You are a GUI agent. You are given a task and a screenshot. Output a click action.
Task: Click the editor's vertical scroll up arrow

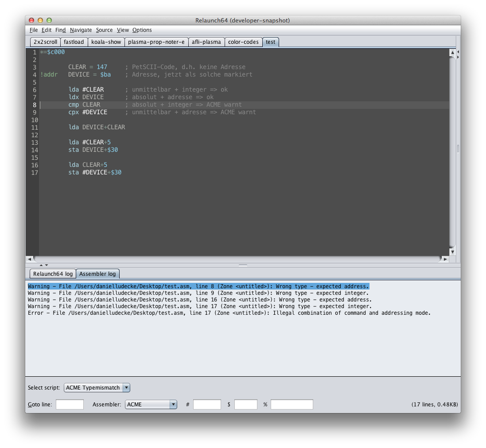click(x=452, y=53)
